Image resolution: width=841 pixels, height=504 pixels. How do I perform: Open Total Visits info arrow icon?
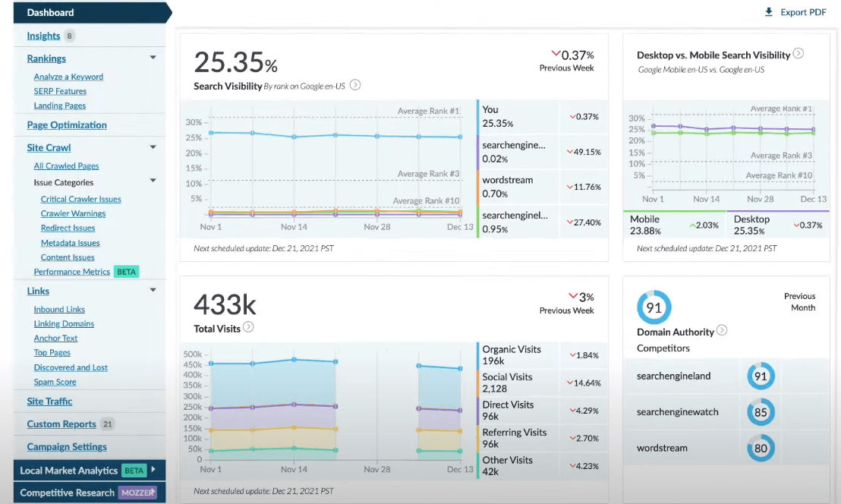tap(248, 327)
